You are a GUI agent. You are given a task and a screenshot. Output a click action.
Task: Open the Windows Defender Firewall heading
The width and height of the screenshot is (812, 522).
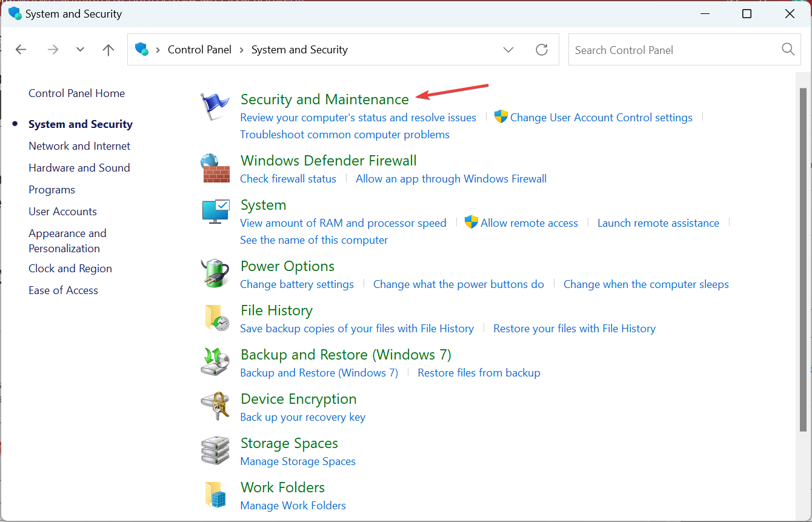pyautogui.click(x=328, y=161)
